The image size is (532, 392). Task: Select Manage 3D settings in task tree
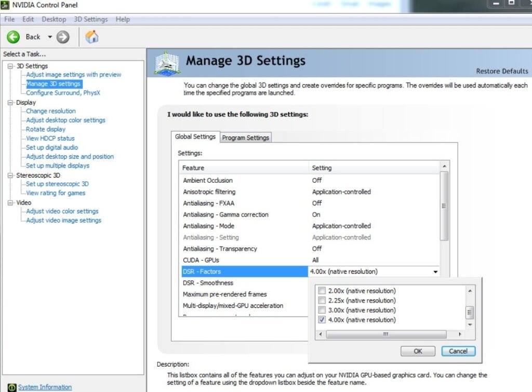coord(54,84)
